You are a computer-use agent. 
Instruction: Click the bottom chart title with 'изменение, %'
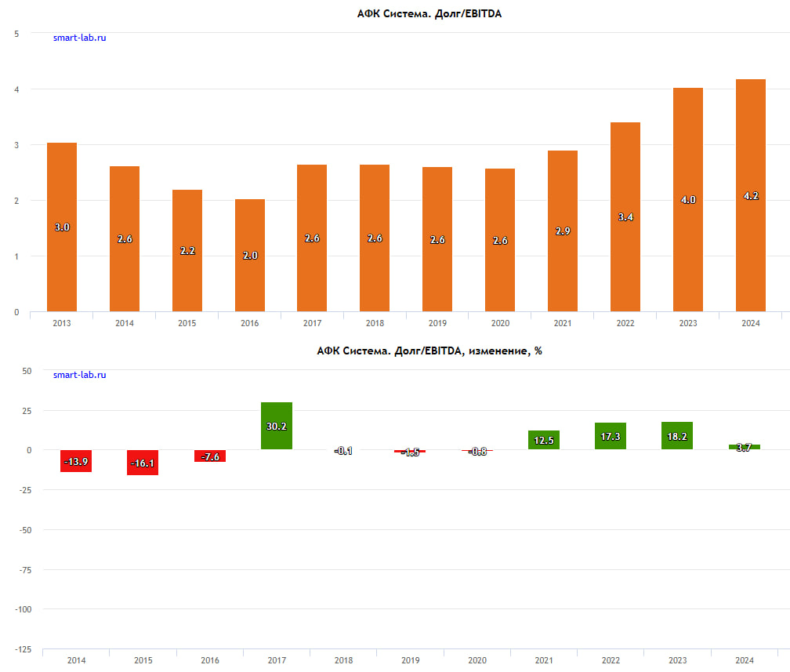[x=429, y=351]
